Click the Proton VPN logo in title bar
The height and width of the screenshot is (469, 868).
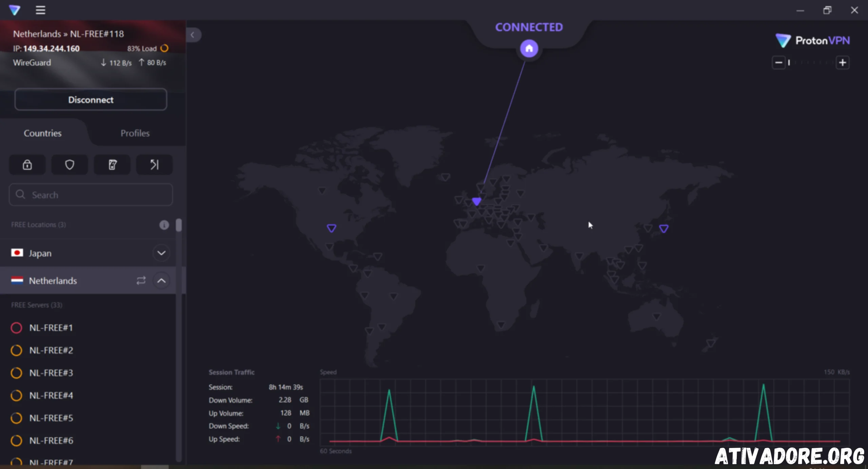point(15,10)
